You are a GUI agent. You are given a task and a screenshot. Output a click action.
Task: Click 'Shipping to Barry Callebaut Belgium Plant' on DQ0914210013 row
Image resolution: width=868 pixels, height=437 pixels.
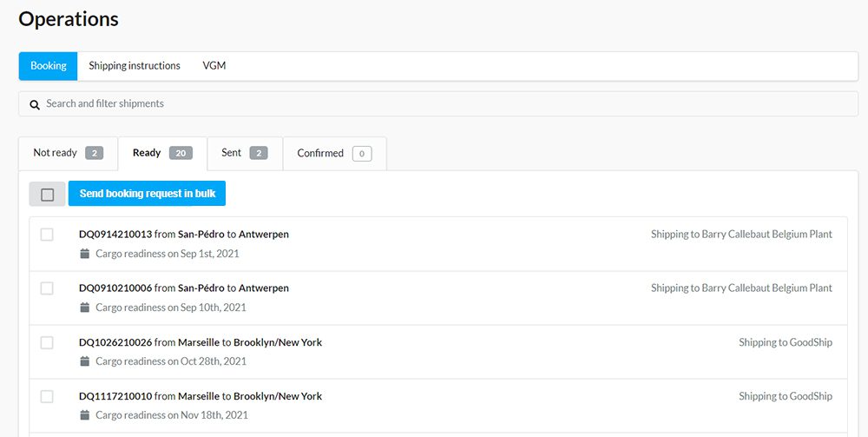pos(741,235)
